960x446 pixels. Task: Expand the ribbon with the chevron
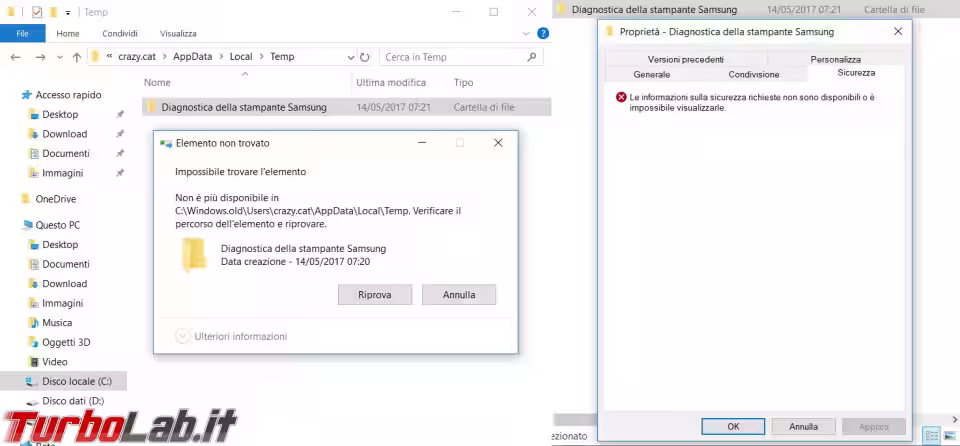(x=526, y=34)
